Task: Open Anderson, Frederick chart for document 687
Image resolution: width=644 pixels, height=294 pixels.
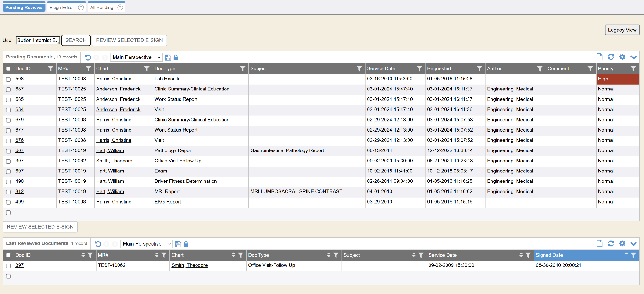Action: [x=118, y=89]
